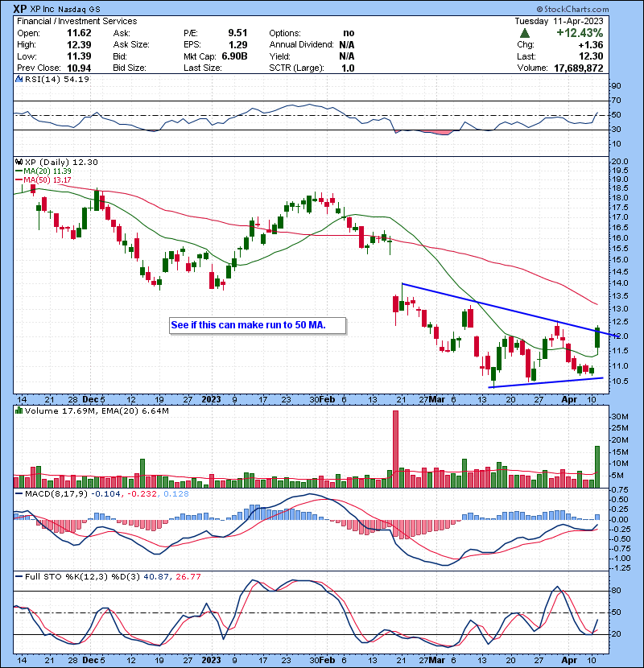
Task: Click the date 'Tuesday 11-Apr-2023'
Action: point(559,21)
